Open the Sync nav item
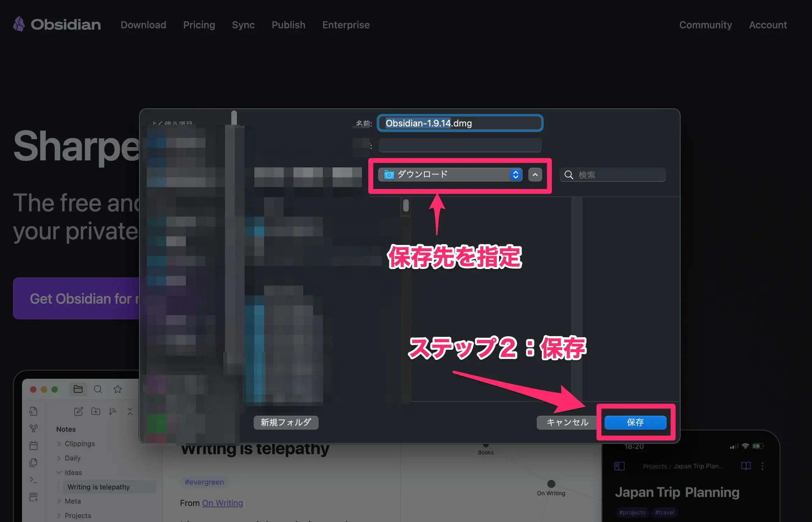 (x=243, y=25)
